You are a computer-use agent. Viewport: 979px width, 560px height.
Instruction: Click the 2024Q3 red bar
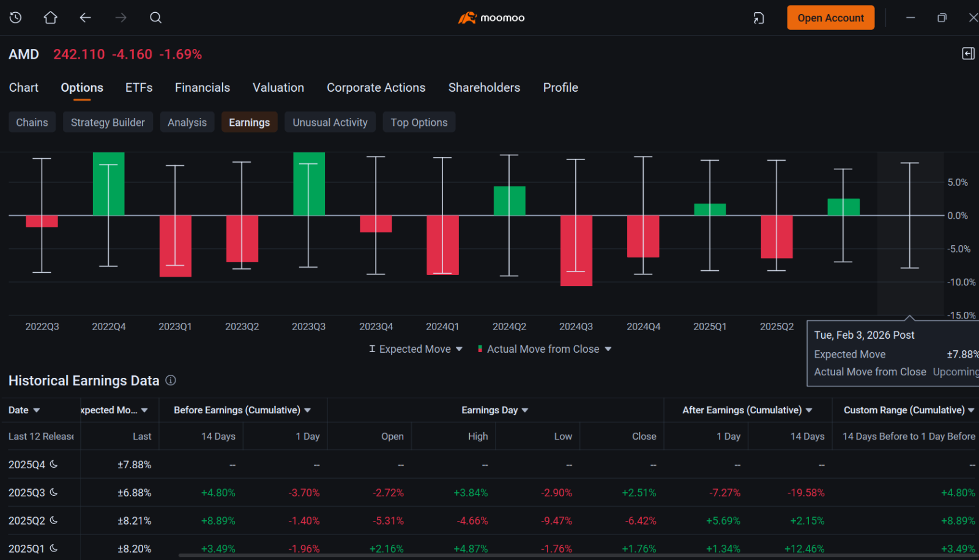[576, 251]
